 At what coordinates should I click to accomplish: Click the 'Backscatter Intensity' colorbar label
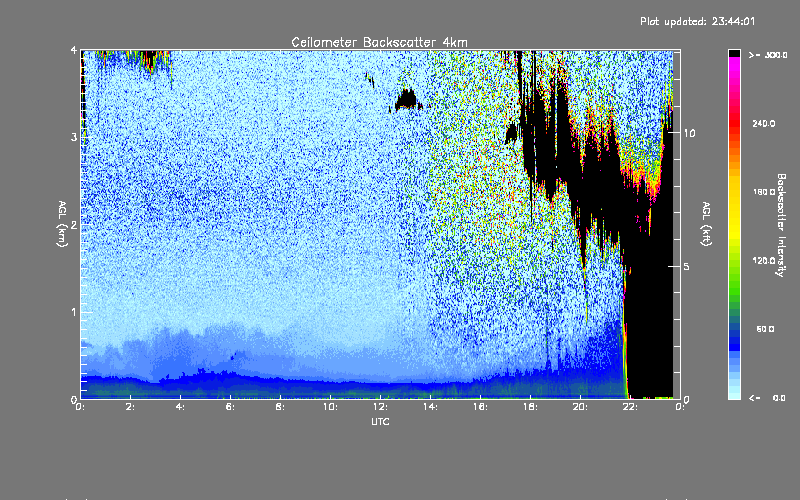781,225
